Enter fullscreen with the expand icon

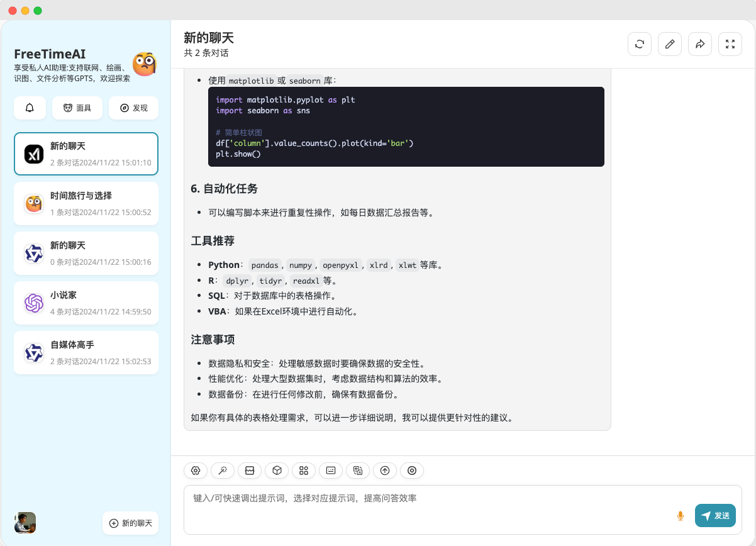coord(730,44)
